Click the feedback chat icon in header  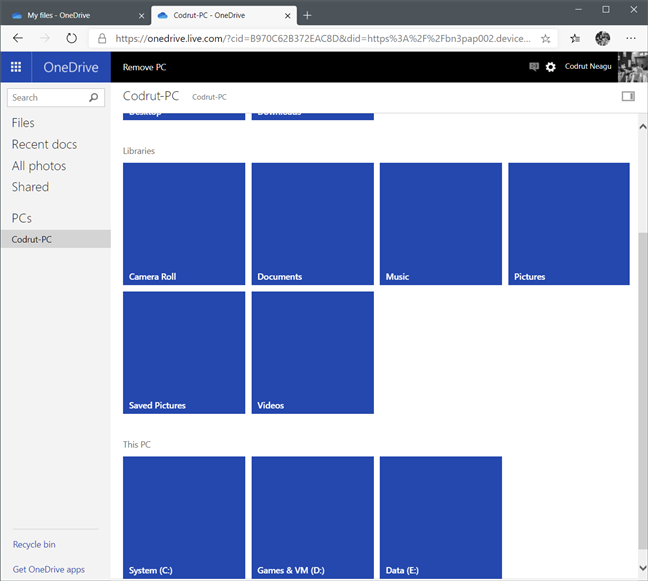[x=534, y=67]
